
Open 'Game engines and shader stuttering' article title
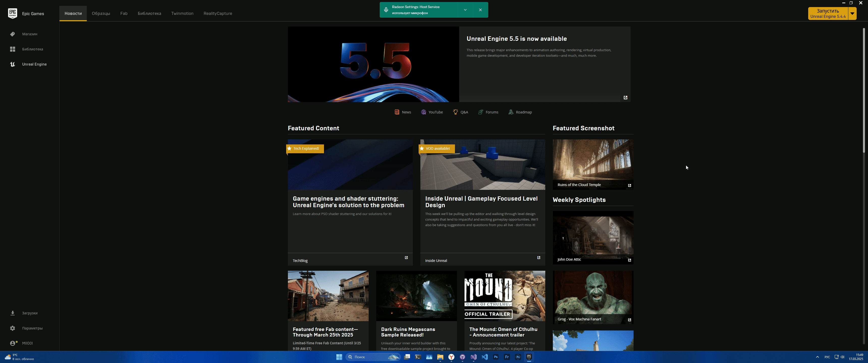[348, 202]
